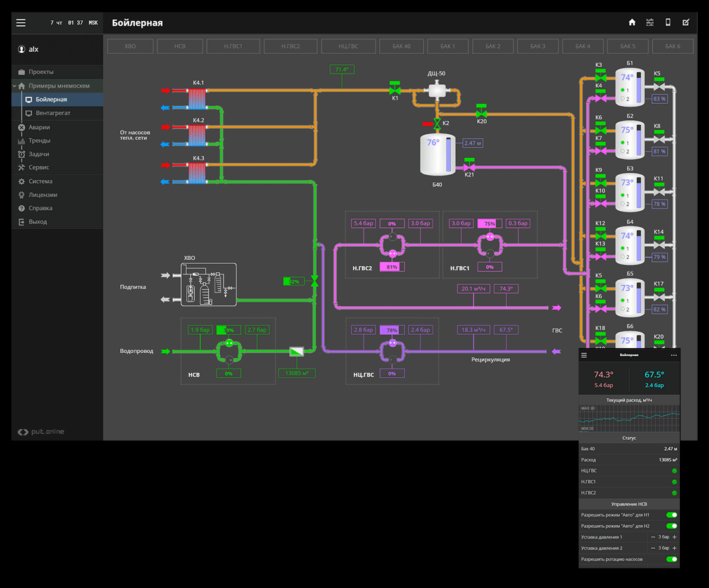Collapse the 'Примеры мнемосхем' tree node

click(15, 85)
